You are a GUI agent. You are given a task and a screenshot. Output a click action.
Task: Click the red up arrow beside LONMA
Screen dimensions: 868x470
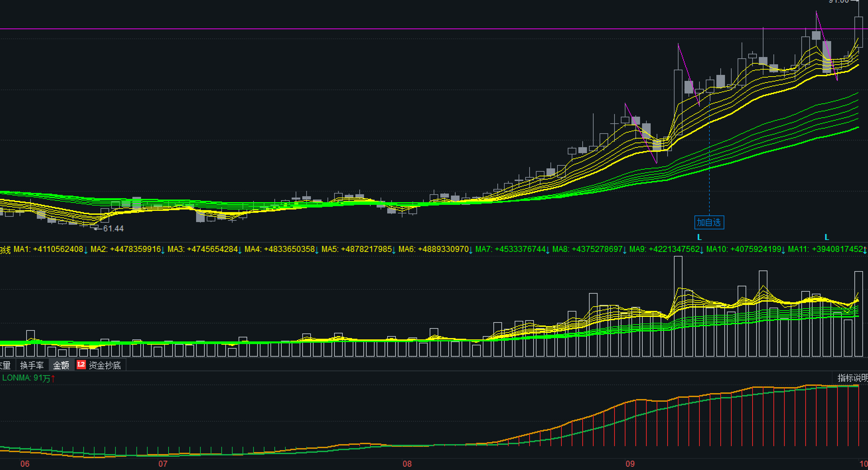pos(53,379)
